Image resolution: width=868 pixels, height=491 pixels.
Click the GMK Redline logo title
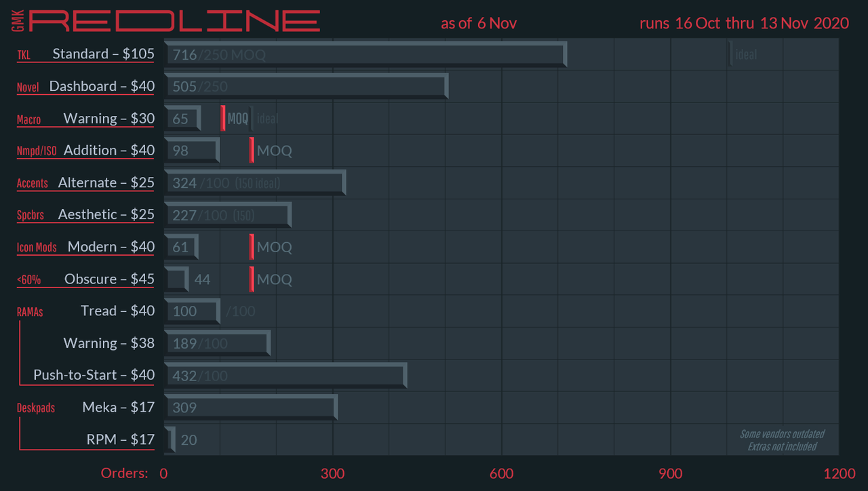(165, 20)
